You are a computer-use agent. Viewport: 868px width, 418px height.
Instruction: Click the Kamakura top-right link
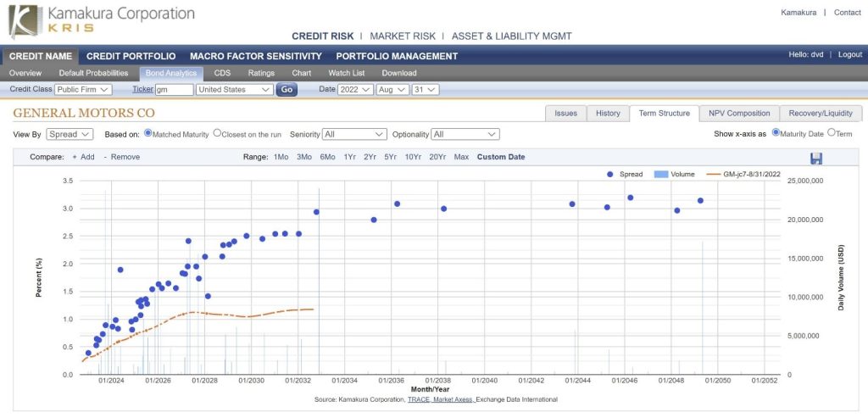coord(798,12)
